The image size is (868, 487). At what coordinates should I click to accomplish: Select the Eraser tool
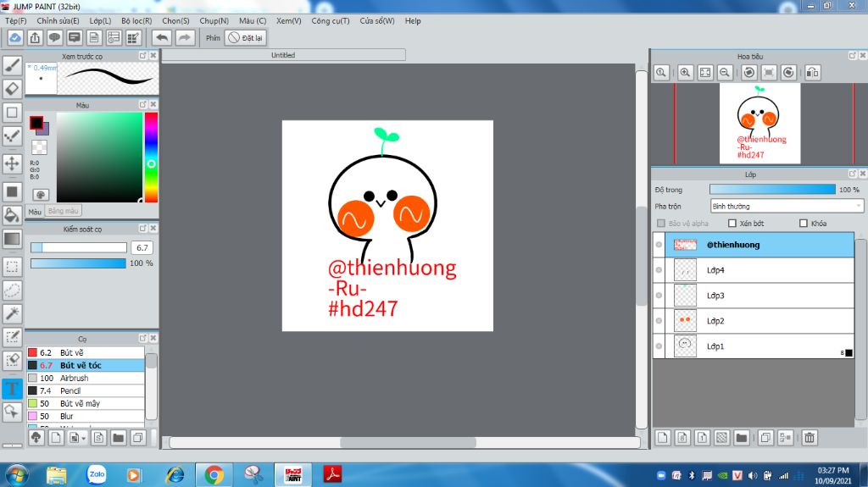click(12, 89)
